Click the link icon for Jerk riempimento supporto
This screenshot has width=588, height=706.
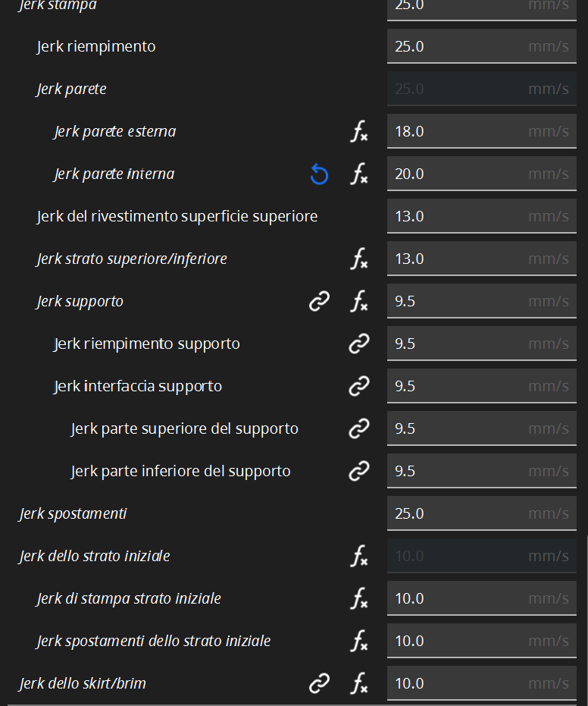coord(358,344)
